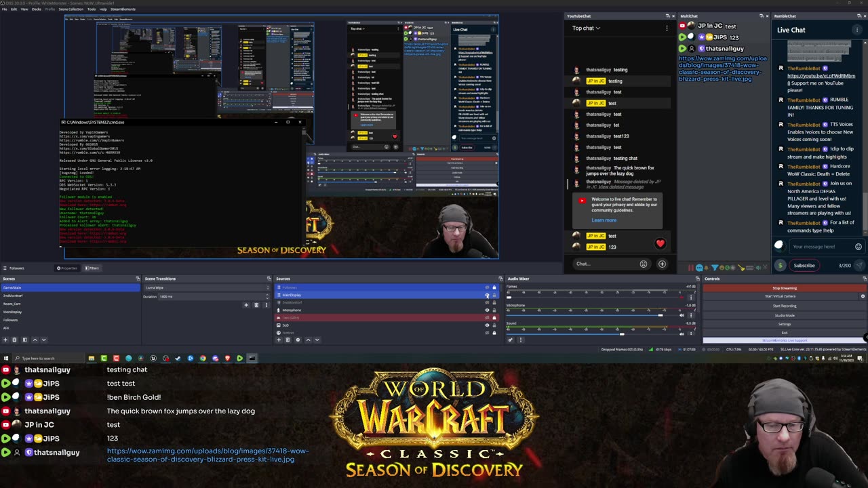Open zamimg link in MultiChat dock
868x488 pixels.
tap(723, 68)
